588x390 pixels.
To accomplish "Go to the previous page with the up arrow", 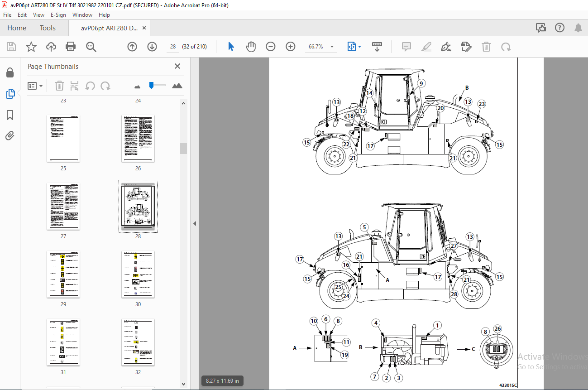I will coord(132,47).
